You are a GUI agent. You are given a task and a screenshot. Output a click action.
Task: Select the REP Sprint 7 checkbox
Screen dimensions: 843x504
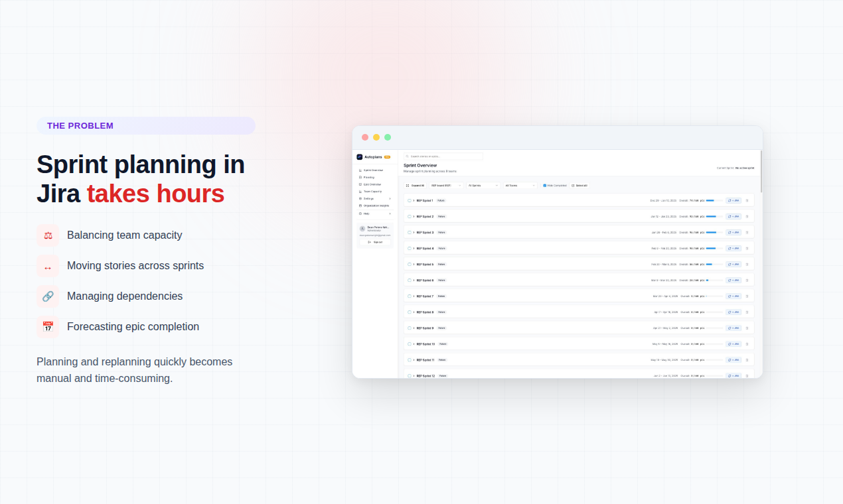(x=410, y=296)
